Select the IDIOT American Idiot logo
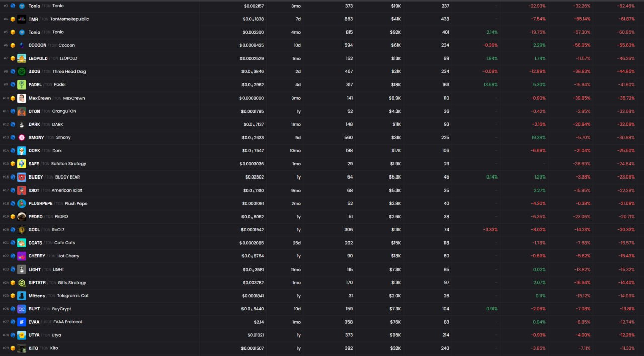Viewport: 644px width, 356px height. [22, 190]
